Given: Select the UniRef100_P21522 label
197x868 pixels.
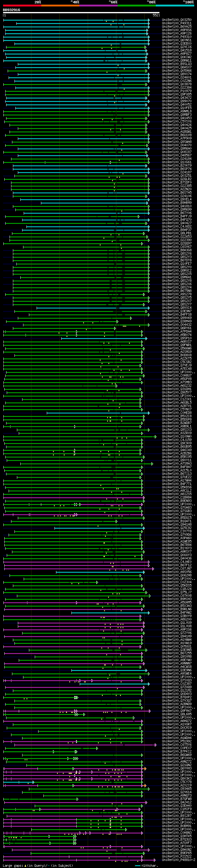Looking at the screenshot, I should click(x=177, y=856).
